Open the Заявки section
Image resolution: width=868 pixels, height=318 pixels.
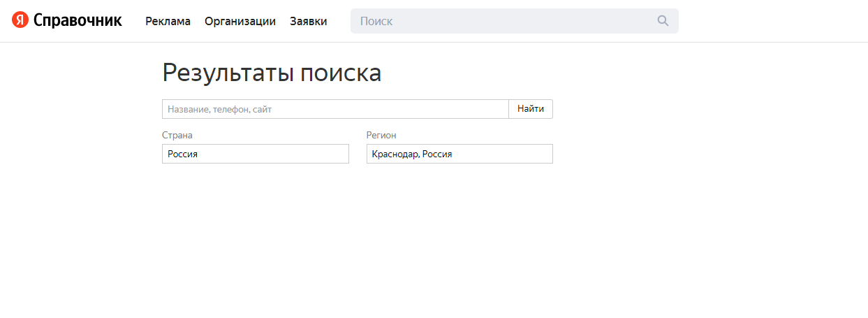(309, 21)
